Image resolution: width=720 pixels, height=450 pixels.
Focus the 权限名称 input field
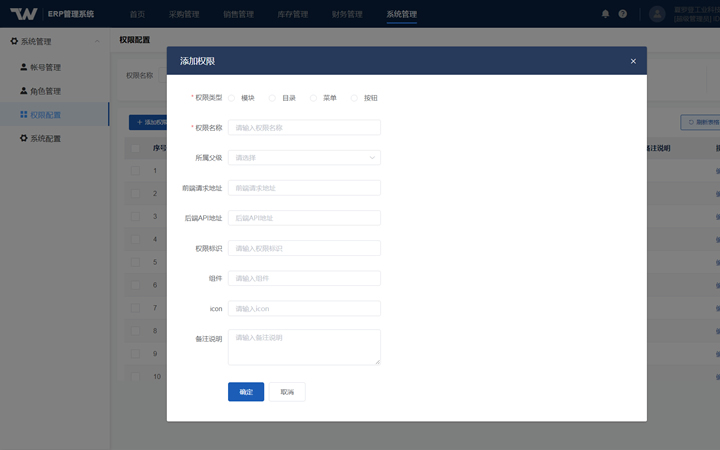tap(304, 128)
